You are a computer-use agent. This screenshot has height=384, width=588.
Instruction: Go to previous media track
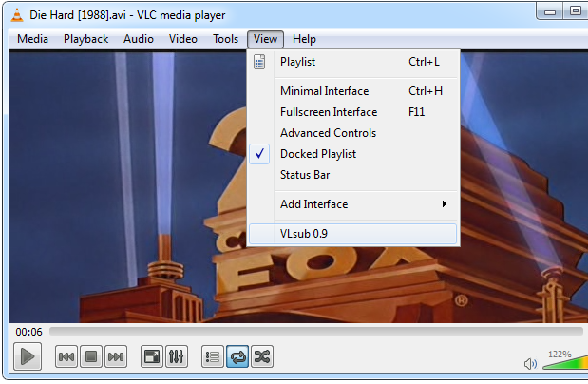pyautogui.click(x=66, y=356)
